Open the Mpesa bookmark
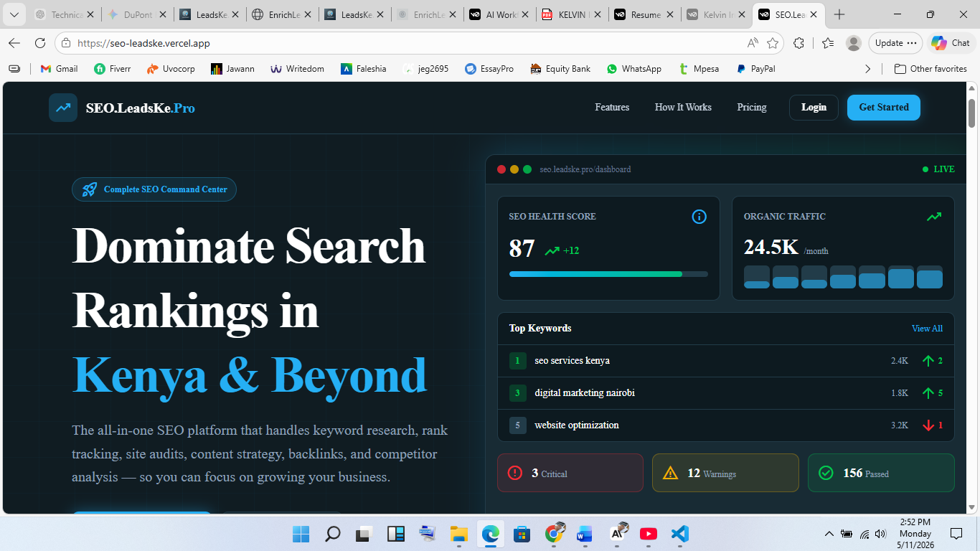 pos(699,69)
